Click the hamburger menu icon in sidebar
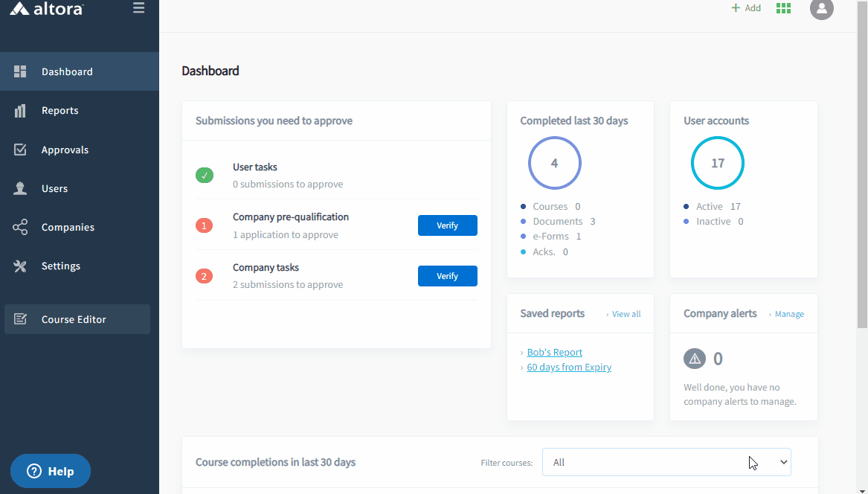Screen dimensions: 868x494 coord(138,8)
